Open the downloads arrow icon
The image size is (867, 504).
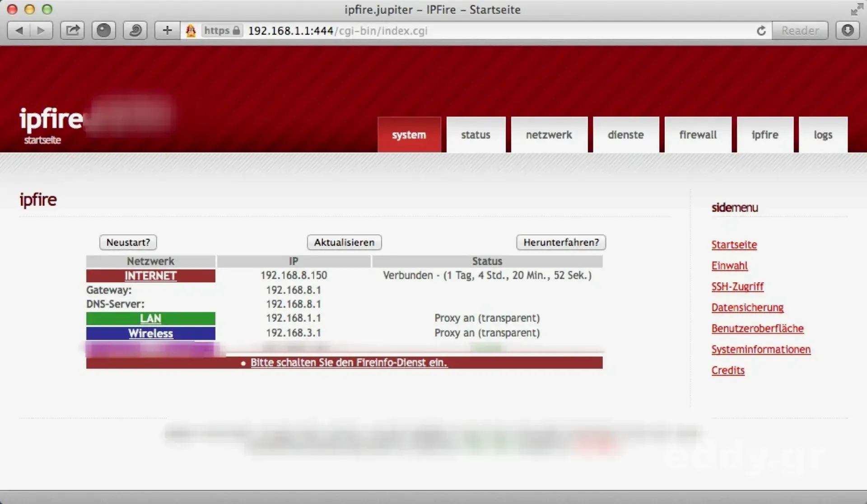[x=848, y=31]
